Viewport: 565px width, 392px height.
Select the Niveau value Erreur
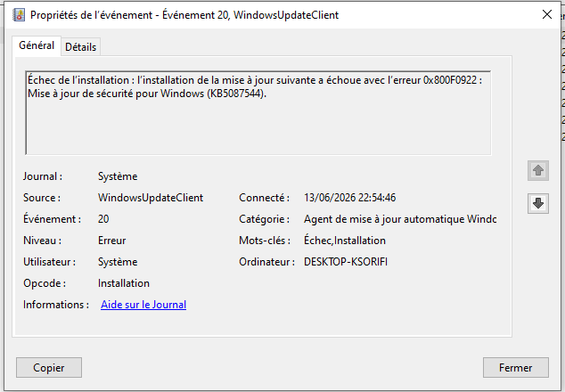(x=111, y=241)
